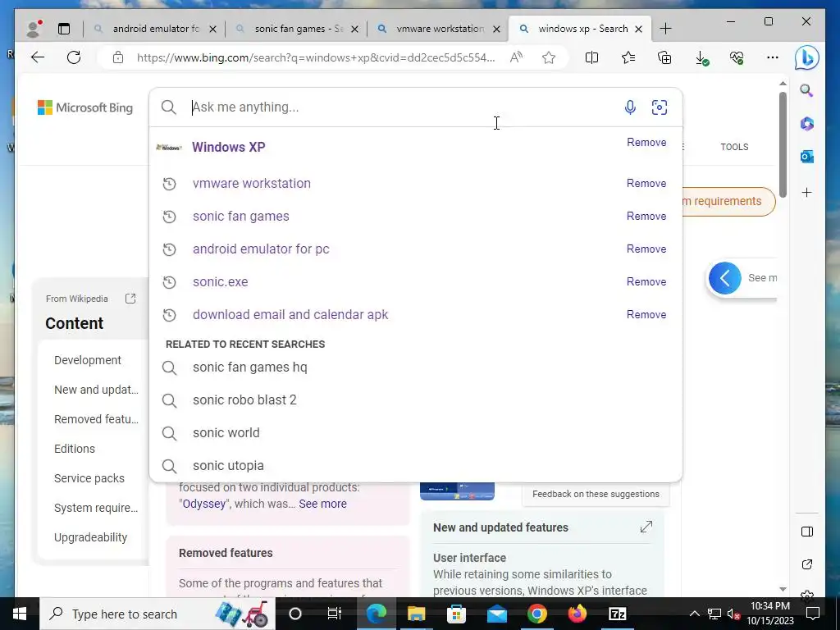Open the Collections icon
Screen dimensions: 840x630
pyautogui.click(x=664, y=57)
